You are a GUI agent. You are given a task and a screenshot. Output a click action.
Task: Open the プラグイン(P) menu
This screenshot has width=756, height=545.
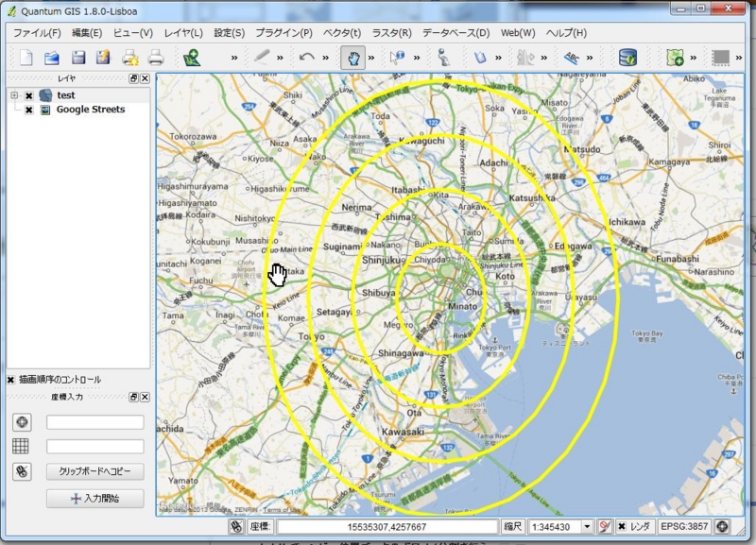coord(284,33)
